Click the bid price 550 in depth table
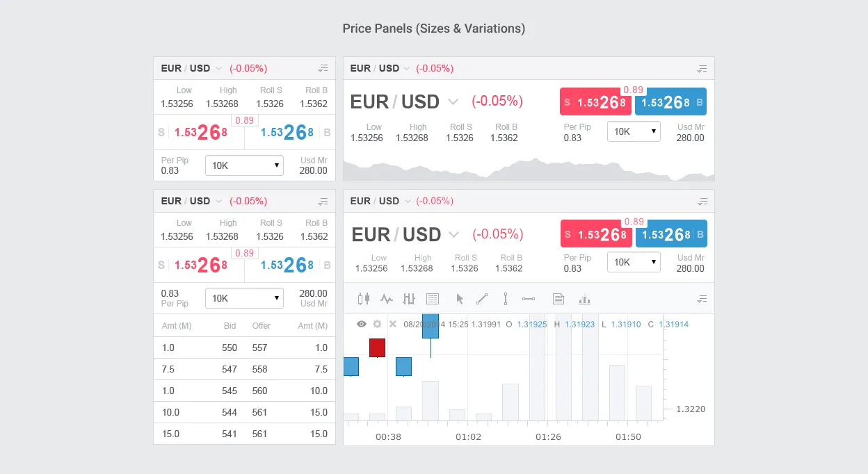This screenshot has height=474, width=868. point(230,348)
